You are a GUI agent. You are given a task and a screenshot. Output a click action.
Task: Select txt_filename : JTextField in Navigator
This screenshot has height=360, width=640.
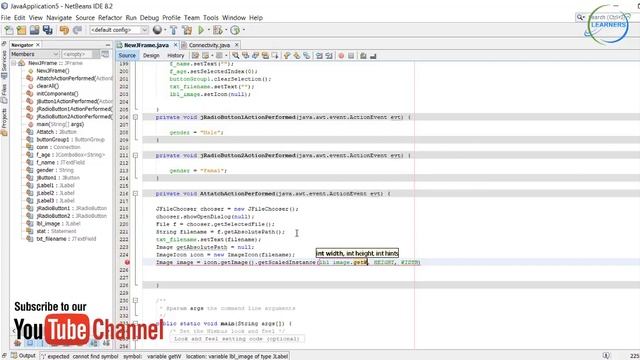[x=66, y=239]
